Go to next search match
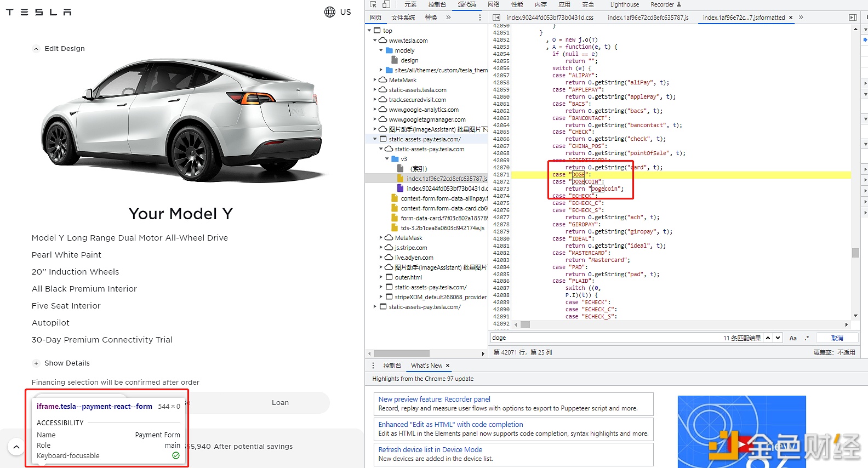Image resolution: width=868 pixels, height=468 pixels. 778,338
